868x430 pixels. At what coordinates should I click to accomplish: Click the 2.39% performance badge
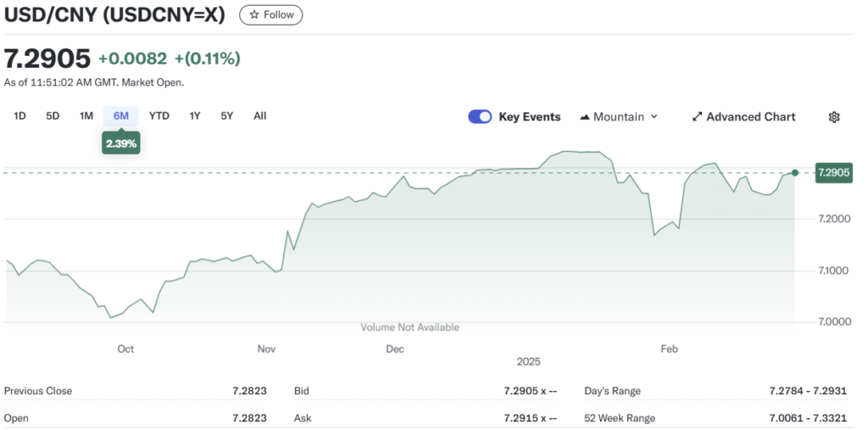point(120,143)
